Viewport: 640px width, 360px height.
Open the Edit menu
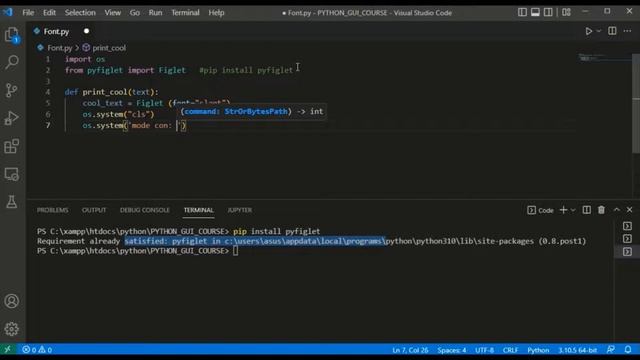49,13
